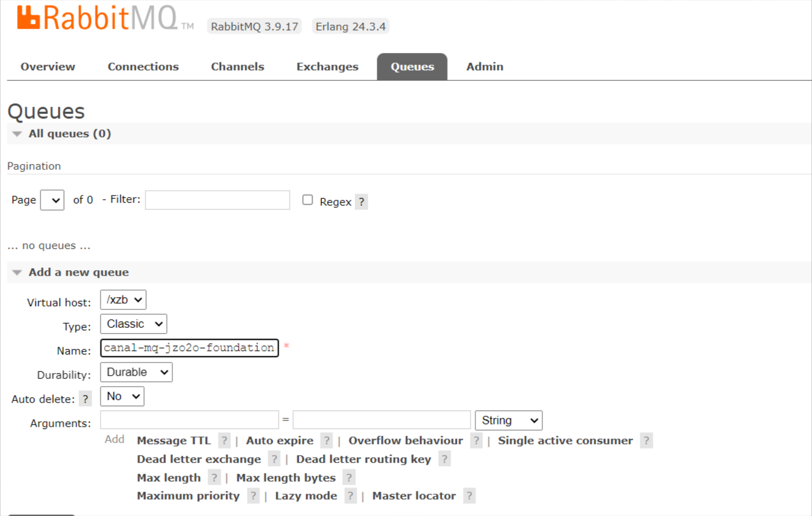Click Overflow behaviour help icon
Viewport: 812px width, 516px height.
click(476, 440)
